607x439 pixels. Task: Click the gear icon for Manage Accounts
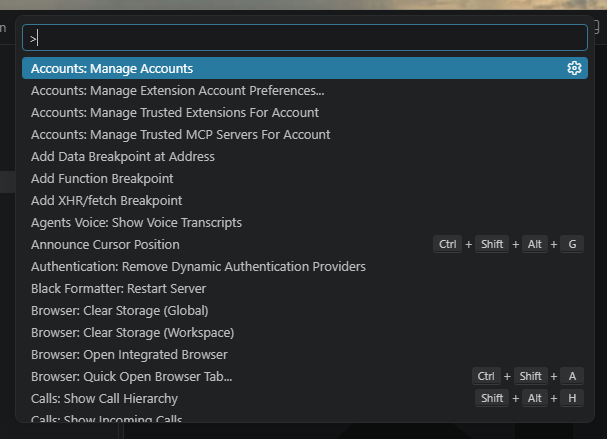pos(574,68)
